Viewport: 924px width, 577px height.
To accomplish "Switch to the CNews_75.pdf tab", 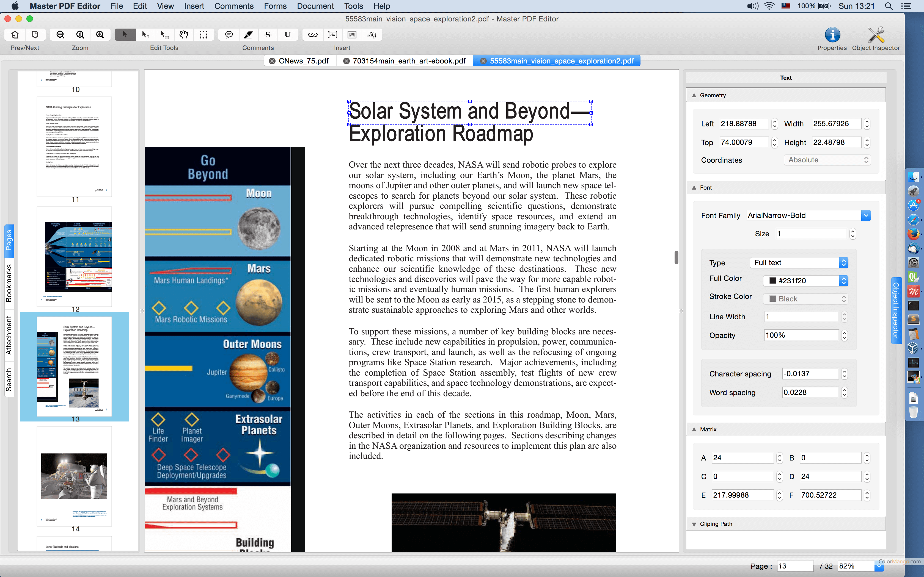I will (x=304, y=61).
